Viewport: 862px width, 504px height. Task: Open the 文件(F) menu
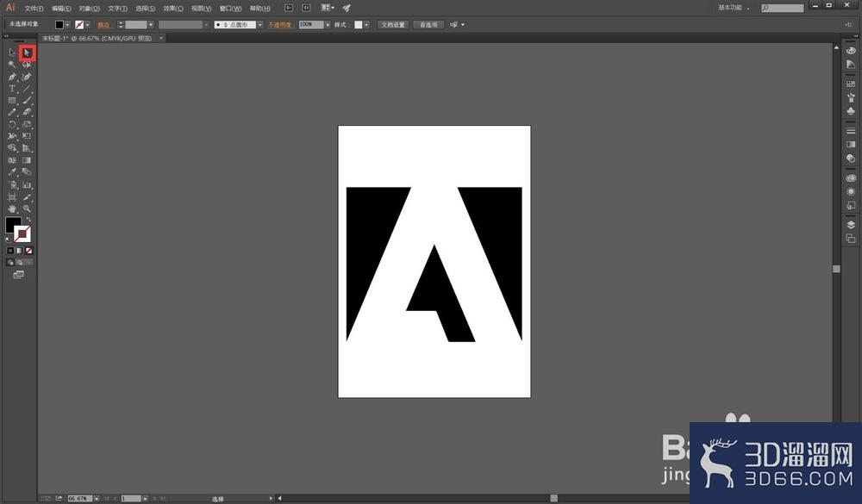tap(34, 9)
